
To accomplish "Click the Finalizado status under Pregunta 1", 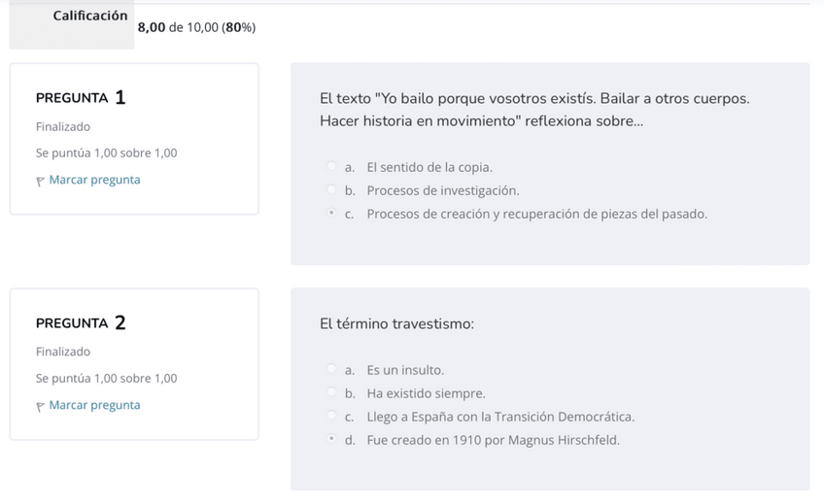I will 63,127.
